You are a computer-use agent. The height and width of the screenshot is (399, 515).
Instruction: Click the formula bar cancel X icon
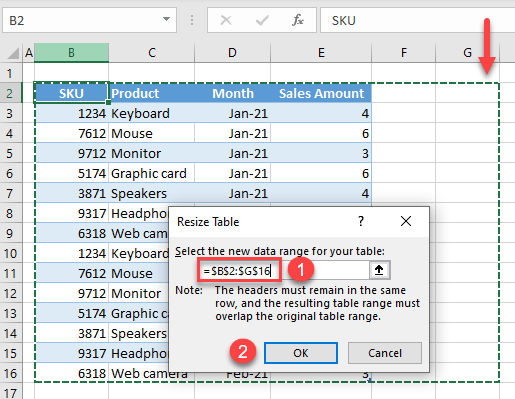pos(226,20)
